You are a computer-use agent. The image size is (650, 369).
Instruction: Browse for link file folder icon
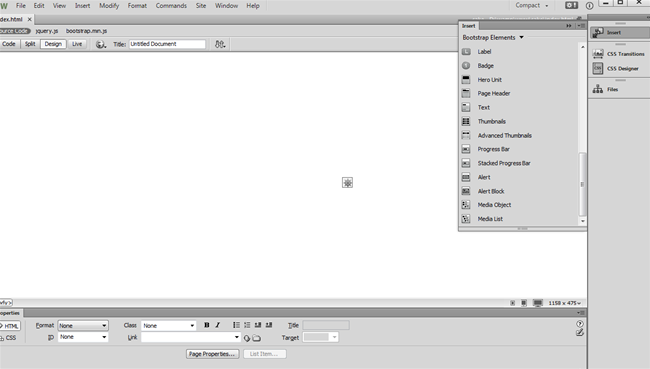tap(257, 338)
